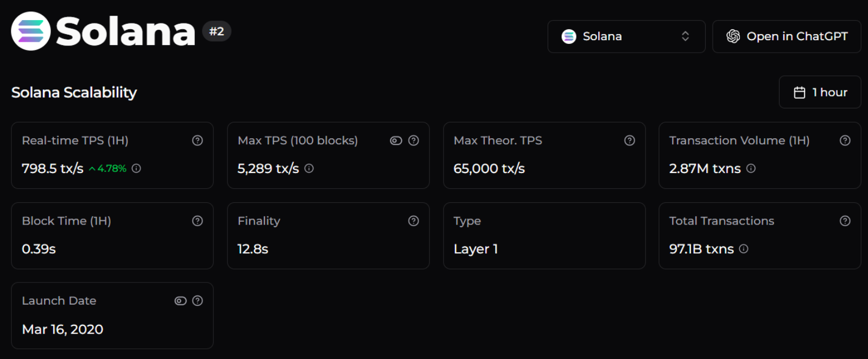868x359 pixels.
Task: Click help icon on Transaction Volume card
Action: tap(845, 140)
